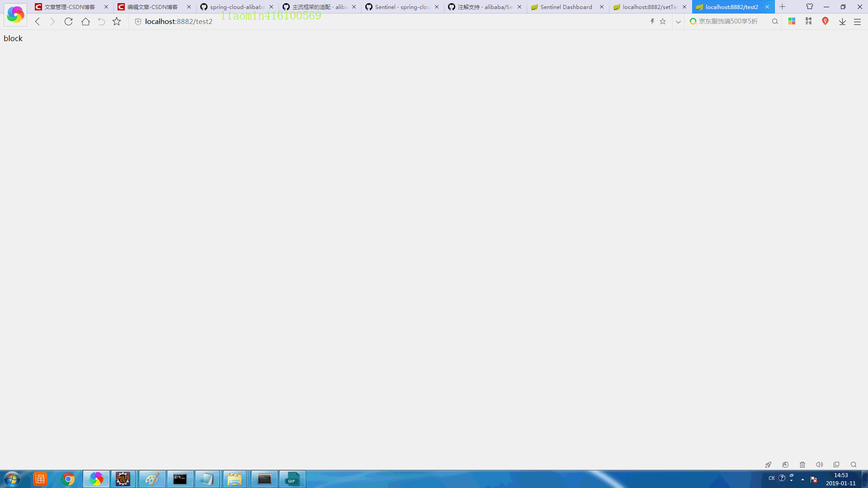Open the browser hamburger main menu
Viewport: 868px width, 488px height.
[857, 22]
